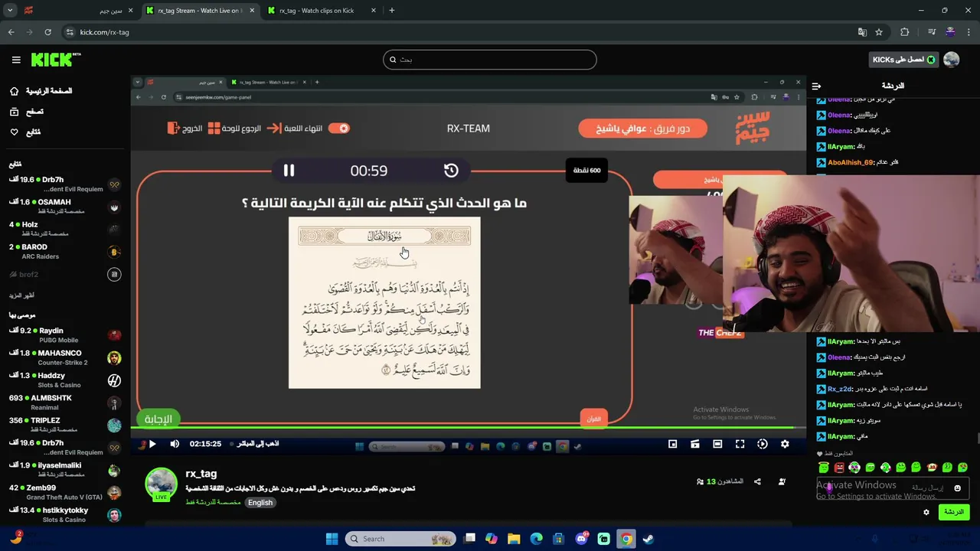The height and width of the screenshot is (551, 980).
Task: Click the chat scrollbar
Action: click(977, 438)
